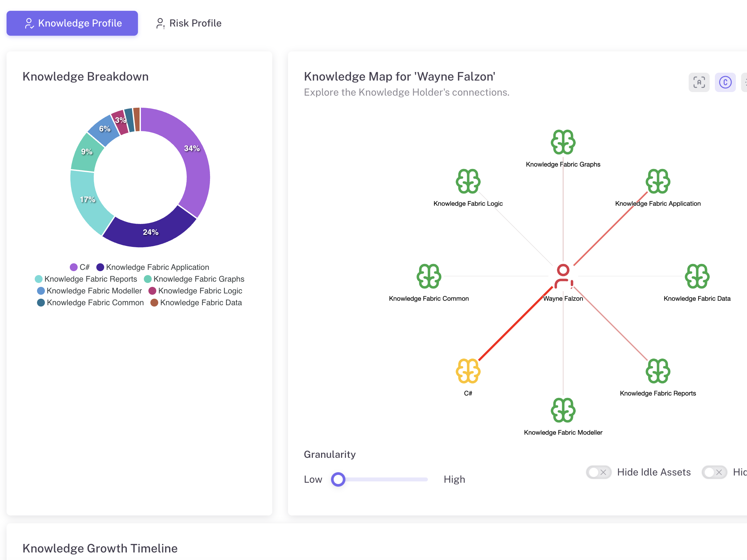Click the Knowledge Fabric Common brain node
Image resolution: width=747 pixels, height=560 pixels.
coord(429,277)
